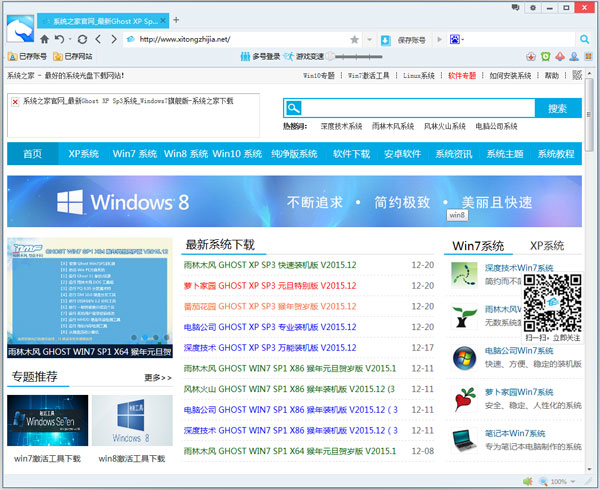
Task: Go back with the left arrow
Action: click(98, 39)
